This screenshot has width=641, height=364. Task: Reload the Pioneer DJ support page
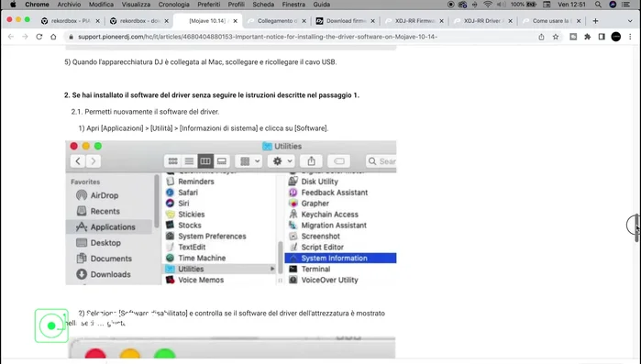tap(39, 37)
